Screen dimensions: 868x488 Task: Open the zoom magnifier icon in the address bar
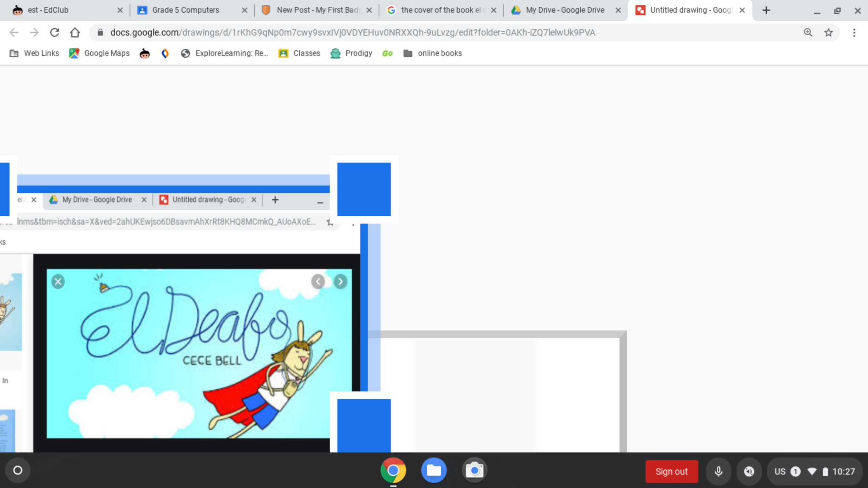pos(808,33)
